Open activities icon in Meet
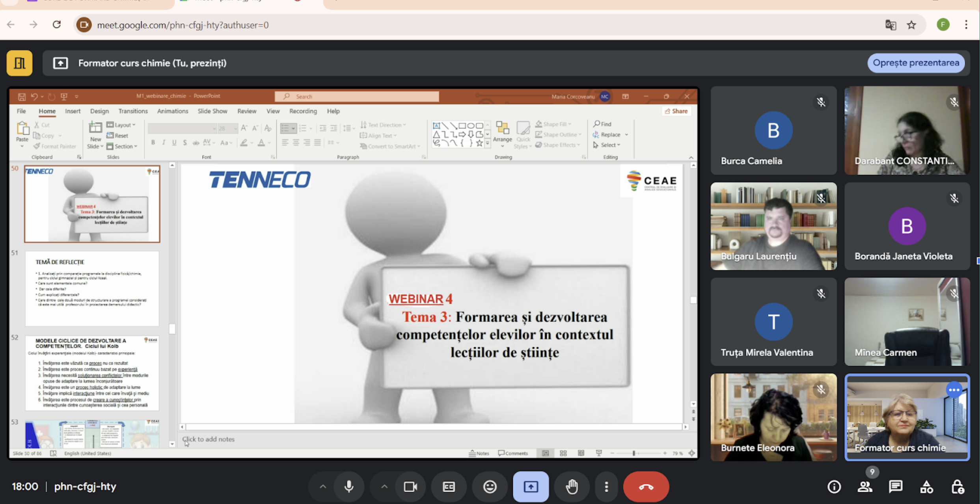The width and height of the screenshot is (980, 504). [x=926, y=487]
